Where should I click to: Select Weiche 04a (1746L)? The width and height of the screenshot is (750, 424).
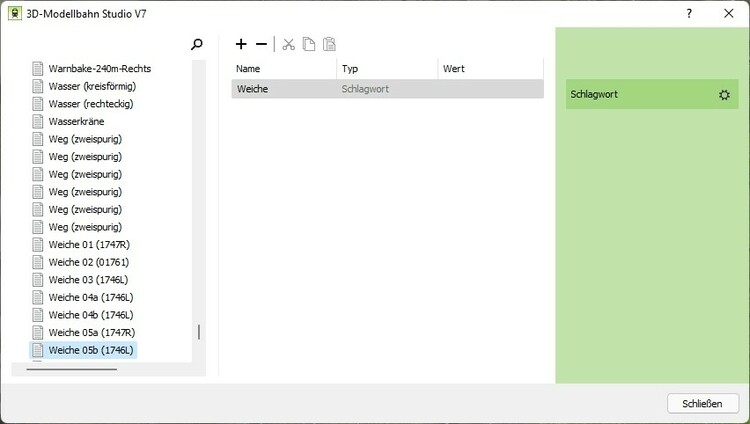[x=91, y=298]
